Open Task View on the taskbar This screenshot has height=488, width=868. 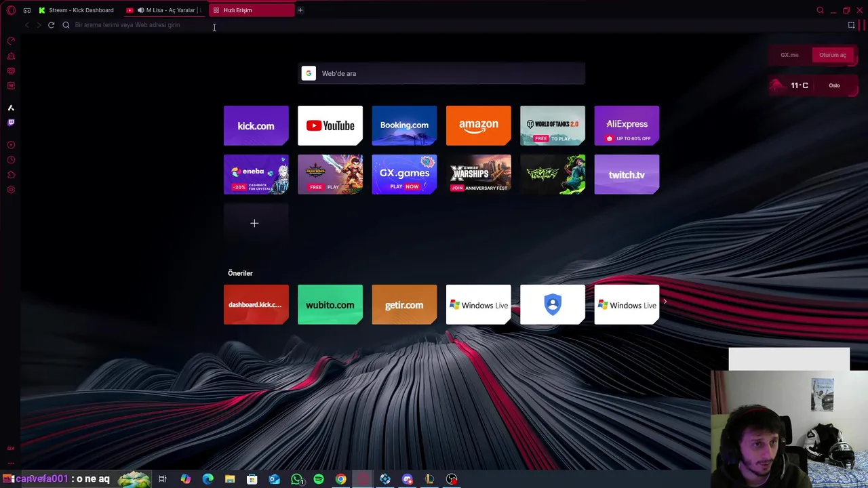tap(163, 479)
